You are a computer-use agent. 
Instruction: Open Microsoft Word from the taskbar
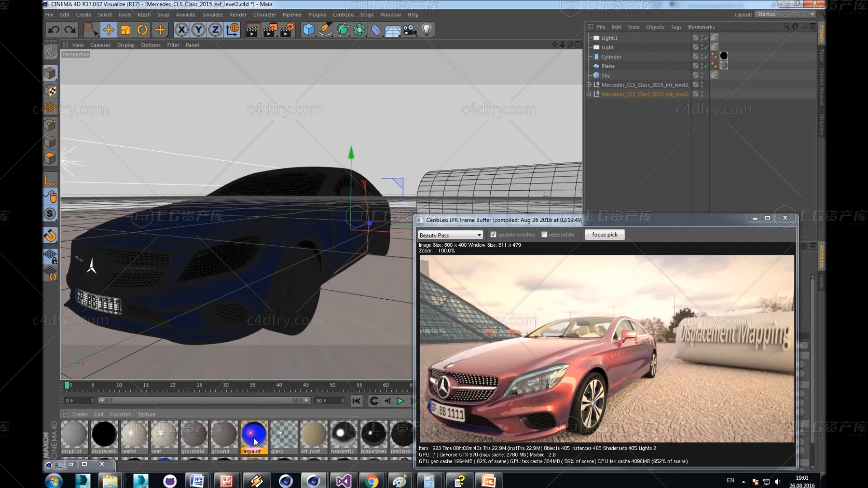tap(196, 481)
